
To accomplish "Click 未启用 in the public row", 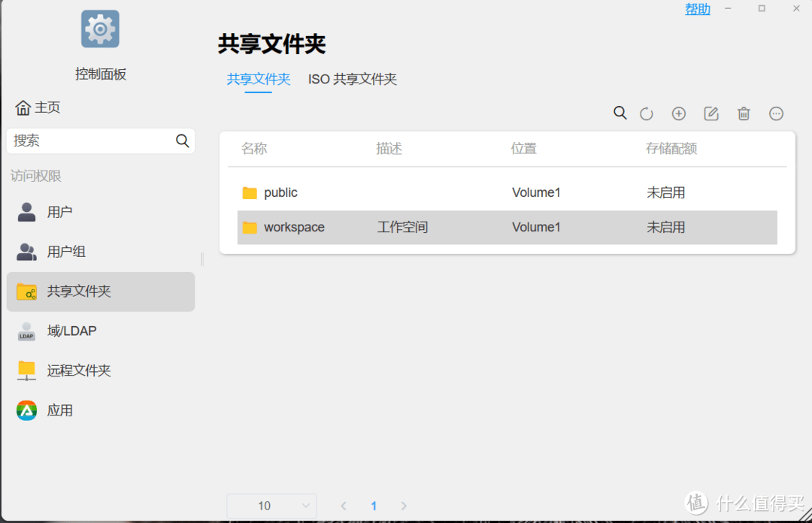I will [x=665, y=192].
